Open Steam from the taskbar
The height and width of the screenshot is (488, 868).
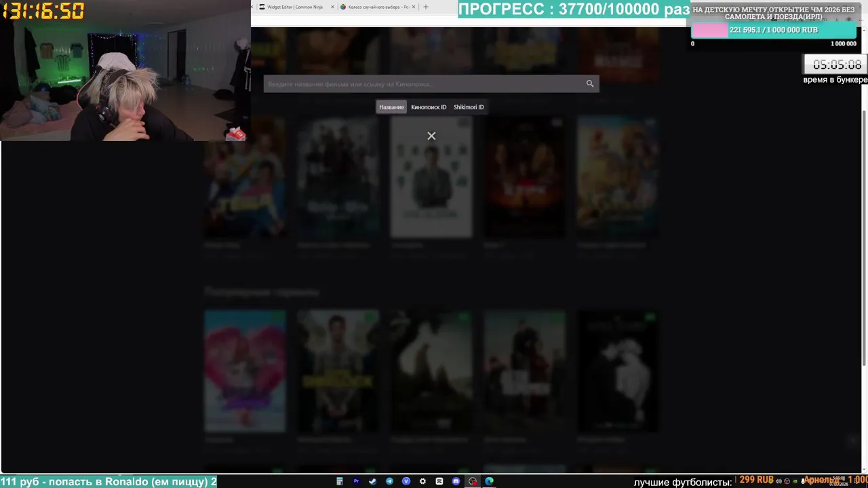point(372,482)
